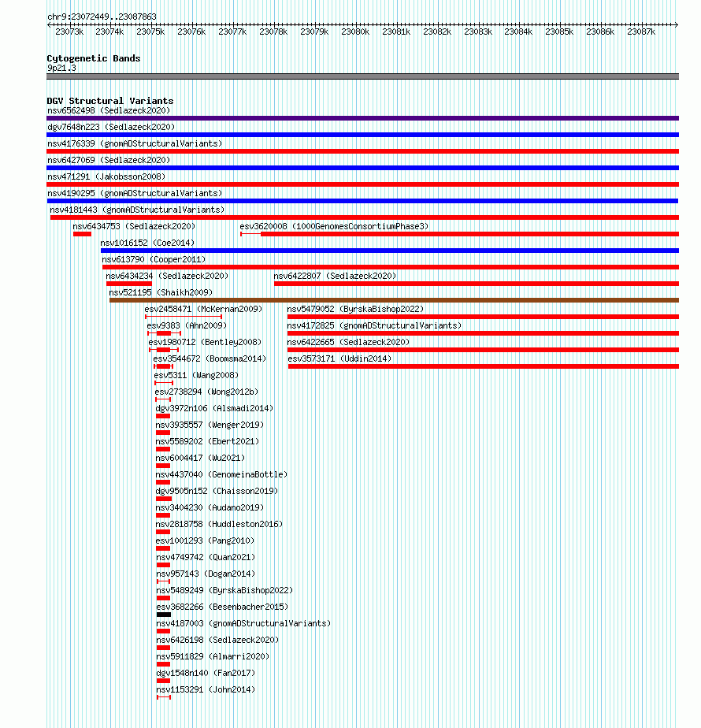Select esv9383 (Ahn2009) label
The width and height of the screenshot is (701, 728).
pyautogui.click(x=187, y=326)
